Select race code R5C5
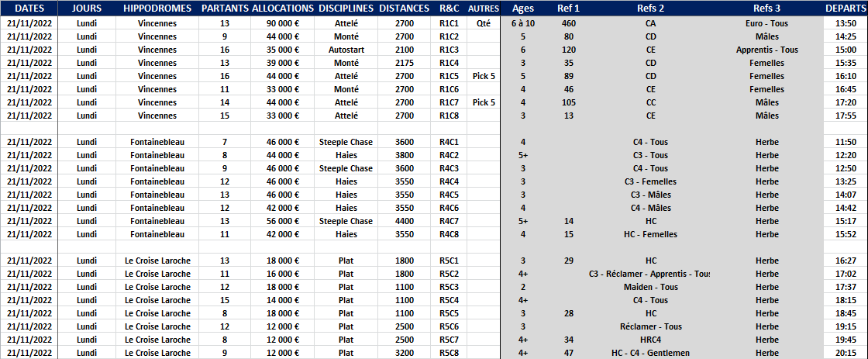The height and width of the screenshot is (359, 868). (449, 313)
